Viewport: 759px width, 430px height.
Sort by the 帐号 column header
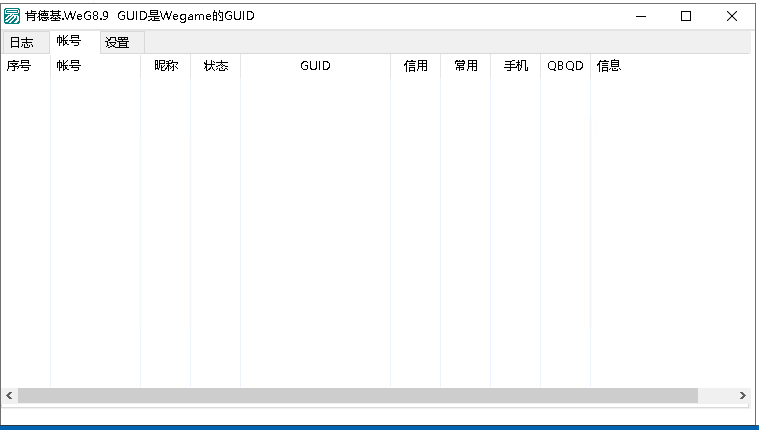pyautogui.click(x=69, y=66)
